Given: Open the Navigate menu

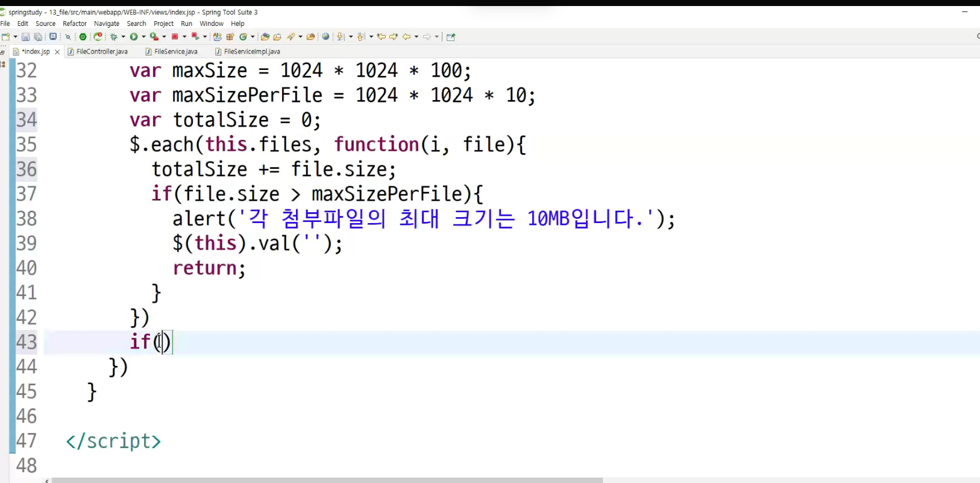Looking at the screenshot, I should [107, 24].
